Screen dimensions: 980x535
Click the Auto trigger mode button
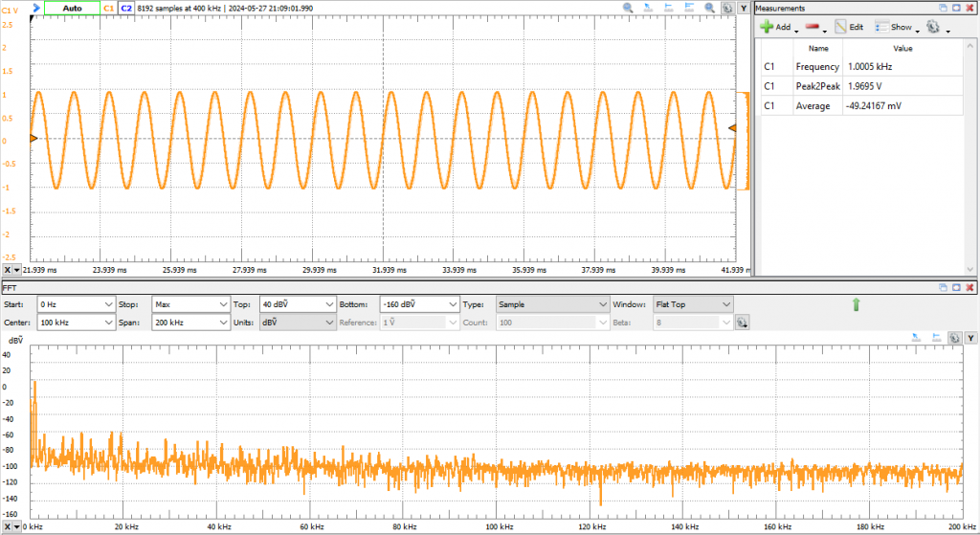[x=72, y=8]
